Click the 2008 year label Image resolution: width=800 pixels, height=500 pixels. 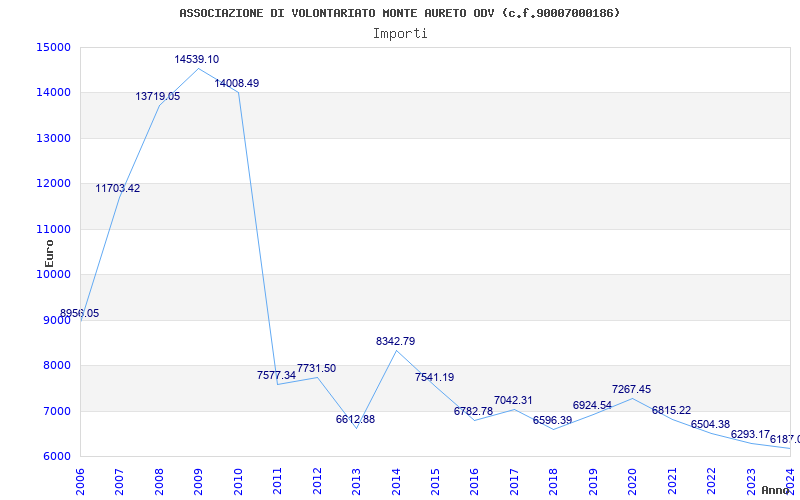pyautogui.click(x=160, y=482)
